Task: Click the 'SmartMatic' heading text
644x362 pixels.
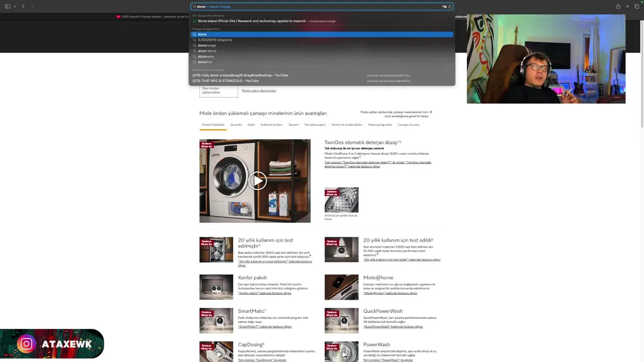Action: click(x=251, y=311)
